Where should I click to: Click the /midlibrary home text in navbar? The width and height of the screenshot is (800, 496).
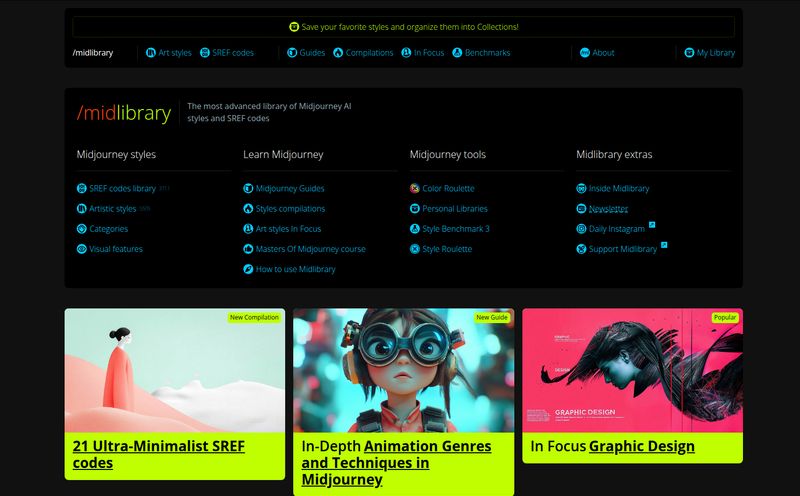(93, 53)
